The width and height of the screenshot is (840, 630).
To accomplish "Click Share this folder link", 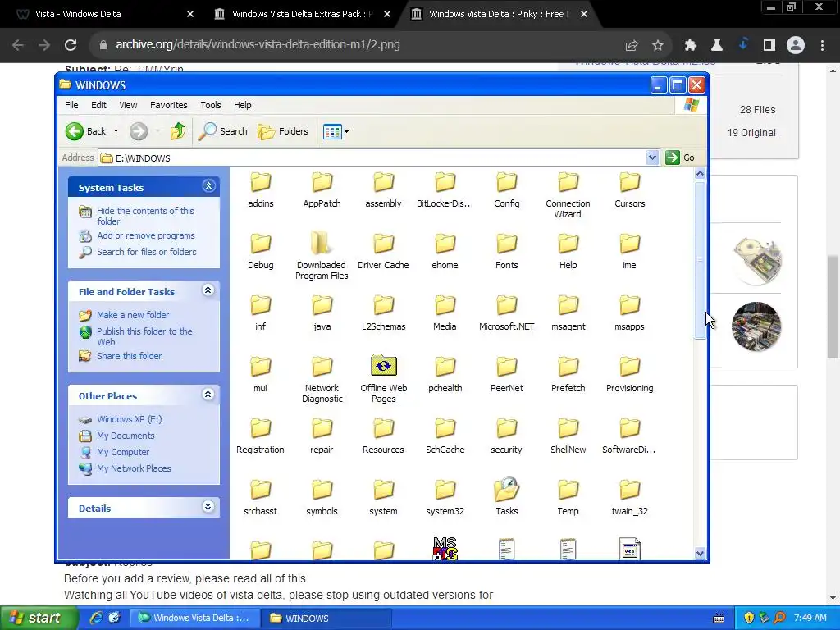I will pyautogui.click(x=129, y=356).
